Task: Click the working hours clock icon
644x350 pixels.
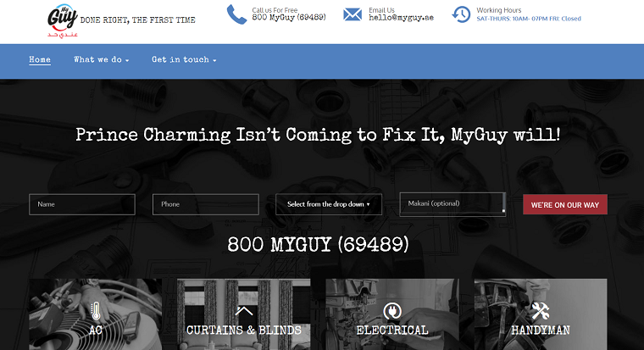Action: coord(461,14)
